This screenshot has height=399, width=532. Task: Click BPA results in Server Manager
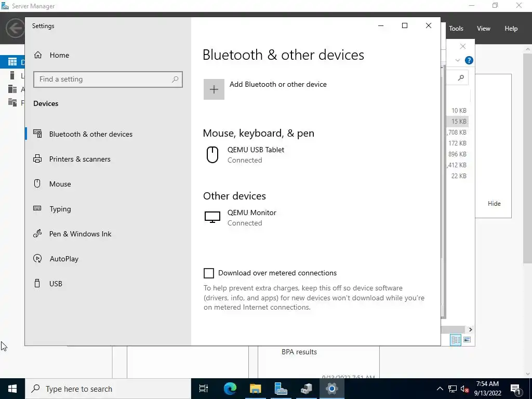299,352
